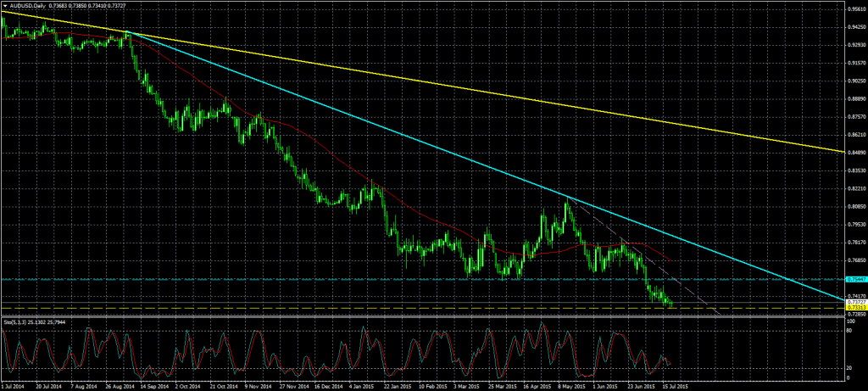
Task: Click the divider between chart and stochastic panel
Action: point(424,316)
